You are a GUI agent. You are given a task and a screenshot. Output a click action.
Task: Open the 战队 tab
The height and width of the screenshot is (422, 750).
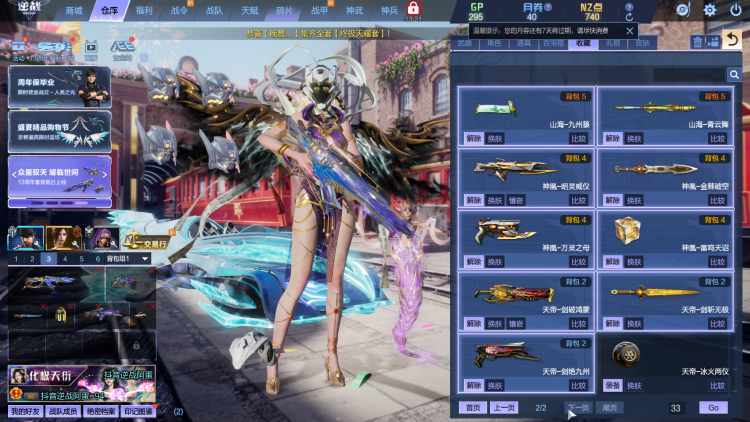(214, 11)
